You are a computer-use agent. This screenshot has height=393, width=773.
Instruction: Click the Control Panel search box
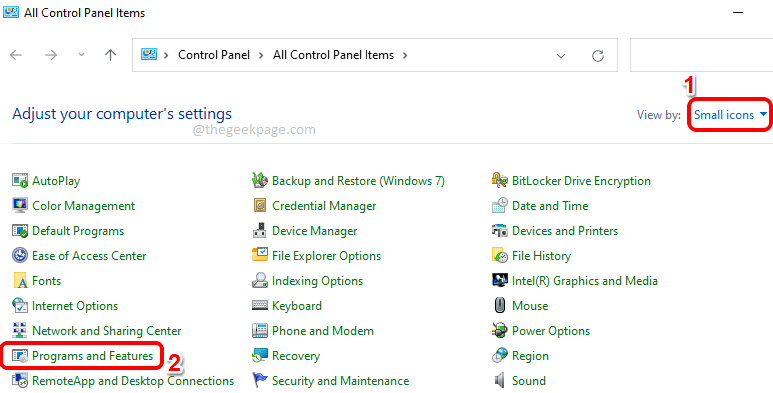[701, 55]
